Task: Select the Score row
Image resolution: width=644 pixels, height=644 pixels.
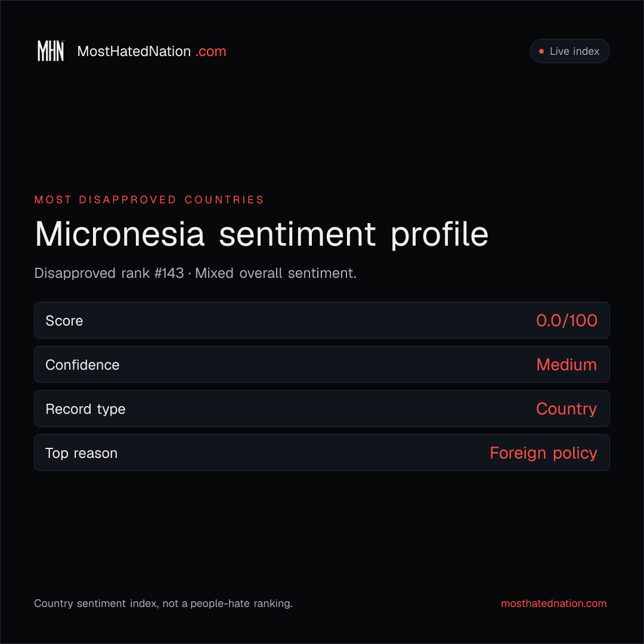Action: [x=322, y=320]
